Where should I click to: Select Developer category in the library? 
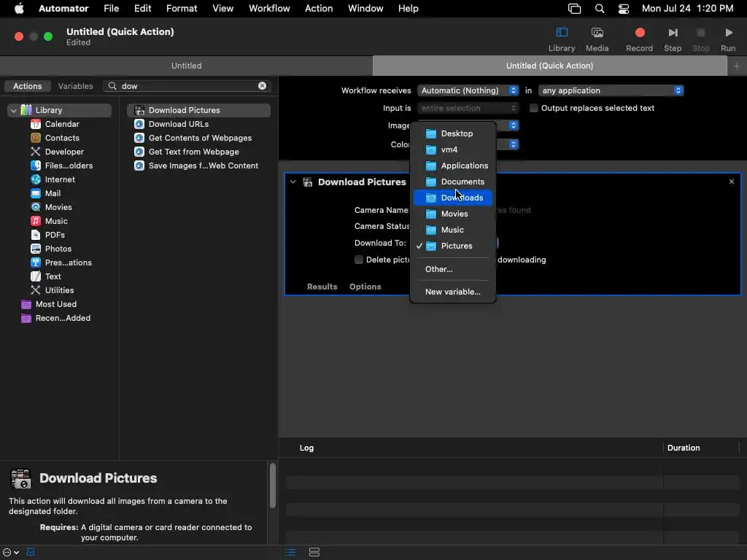point(64,152)
